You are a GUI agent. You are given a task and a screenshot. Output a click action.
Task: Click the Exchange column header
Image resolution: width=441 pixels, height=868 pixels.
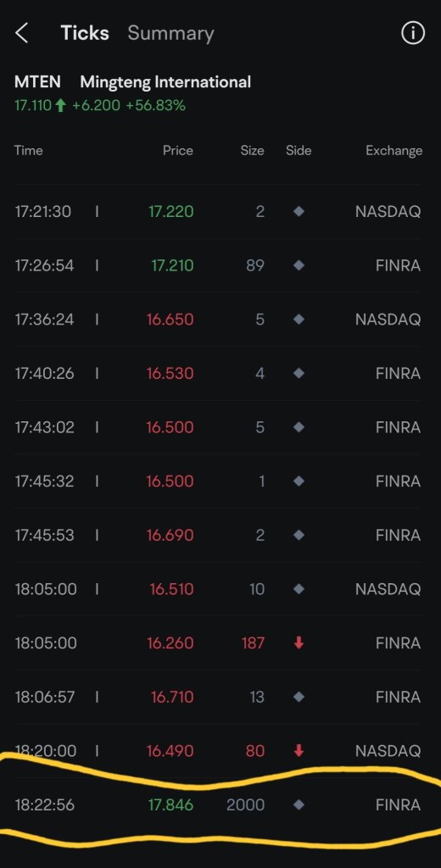(x=394, y=151)
